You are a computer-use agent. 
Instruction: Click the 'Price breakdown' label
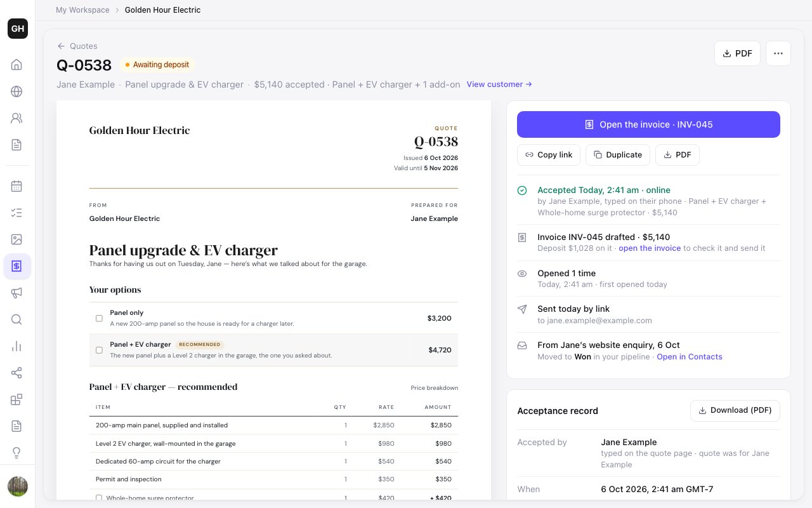click(435, 388)
